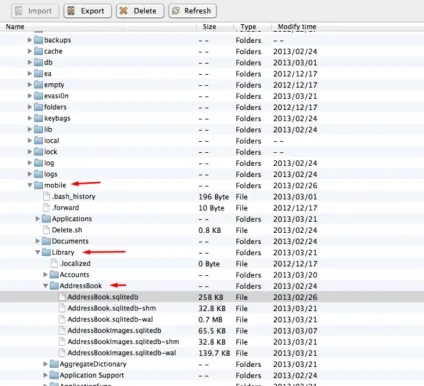Image resolution: width=424 pixels, height=386 pixels.
Task: Select the evasi0n folder name
Action: pyautogui.click(x=56, y=96)
